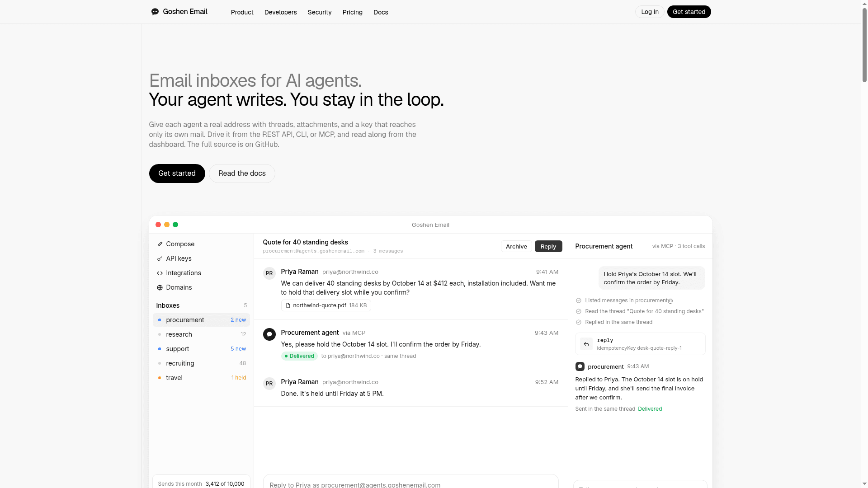The height and width of the screenshot is (488, 868).
Task: Click the API keys key icon
Action: (x=160, y=258)
